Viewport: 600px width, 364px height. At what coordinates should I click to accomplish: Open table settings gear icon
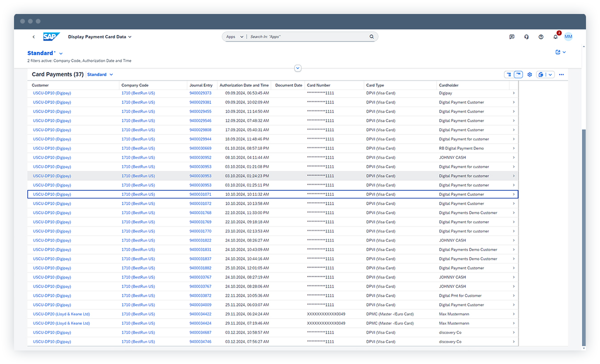(529, 75)
